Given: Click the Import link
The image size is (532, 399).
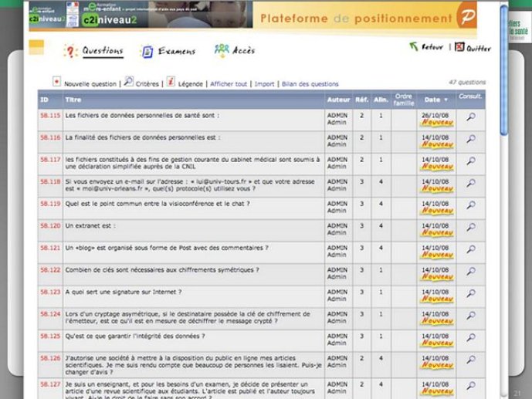Looking at the screenshot, I should pyautogui.click(x=264, y=83).
